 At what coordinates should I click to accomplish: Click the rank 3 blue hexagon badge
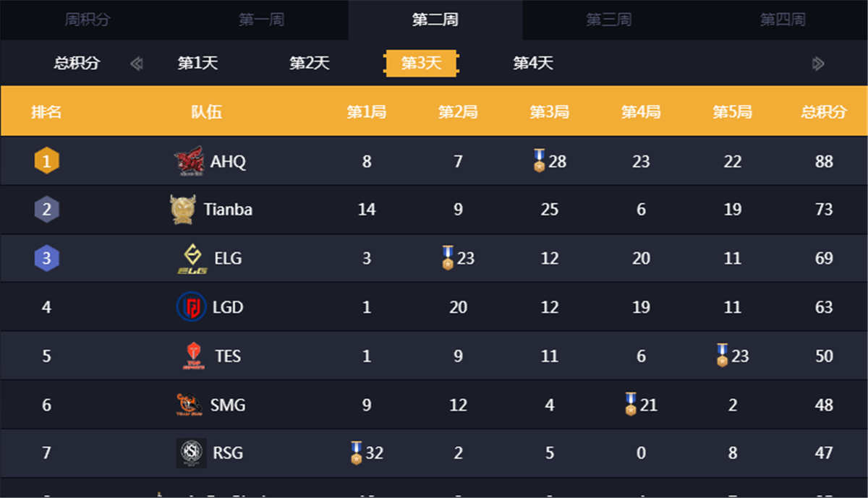46,258
